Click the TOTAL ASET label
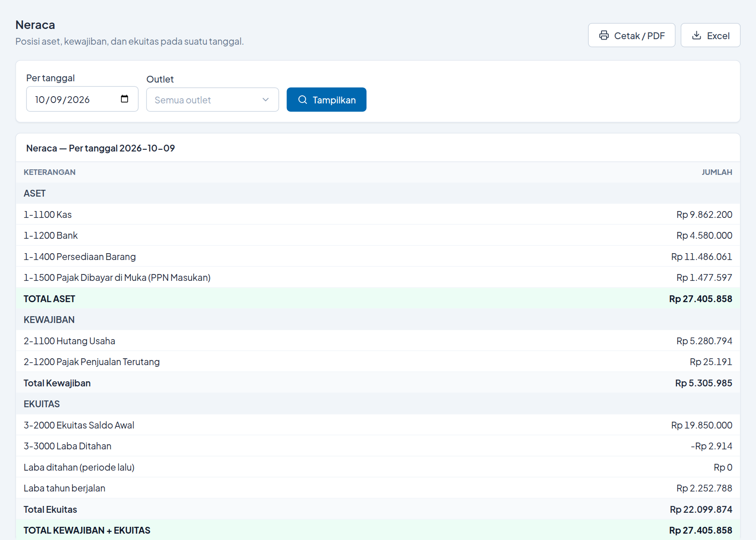Screen dimensions: 756x540 [49, 299]
